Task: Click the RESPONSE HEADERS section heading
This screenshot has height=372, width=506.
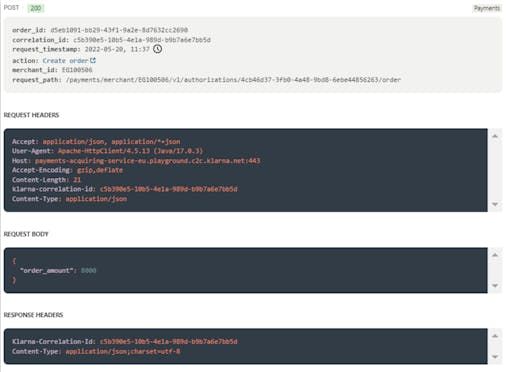Action: pyautogui.click(x=33, y=315)
